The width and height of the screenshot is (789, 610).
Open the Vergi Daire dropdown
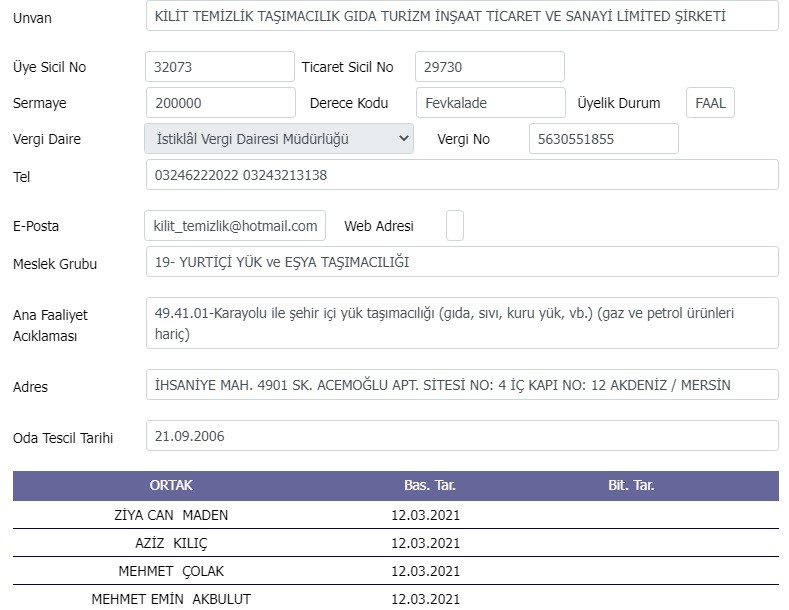[279, 139]
